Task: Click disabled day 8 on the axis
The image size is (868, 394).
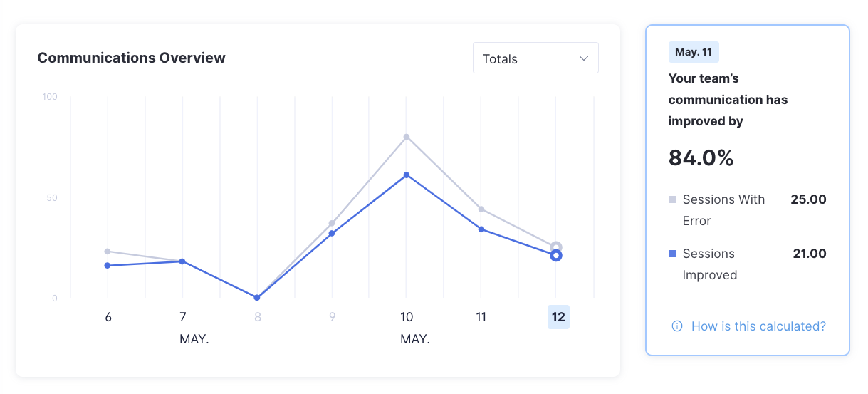Action: point(258,317)
